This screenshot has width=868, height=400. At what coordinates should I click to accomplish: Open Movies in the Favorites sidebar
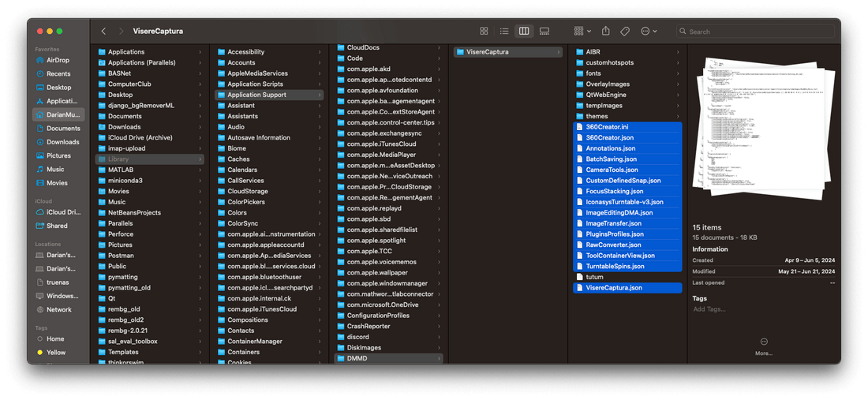click(58, 182)
